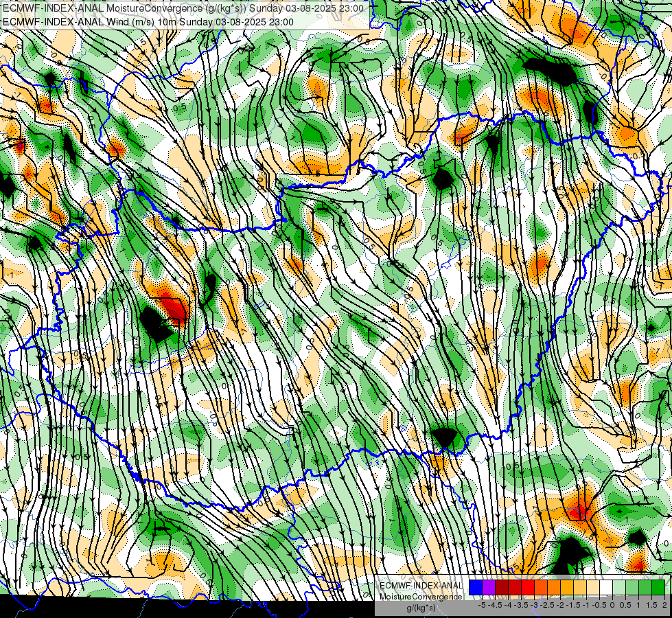
Task: Choose the light orange swatch between -1.5 and -1
Action: pyautogui.click(x=580, y=587)
